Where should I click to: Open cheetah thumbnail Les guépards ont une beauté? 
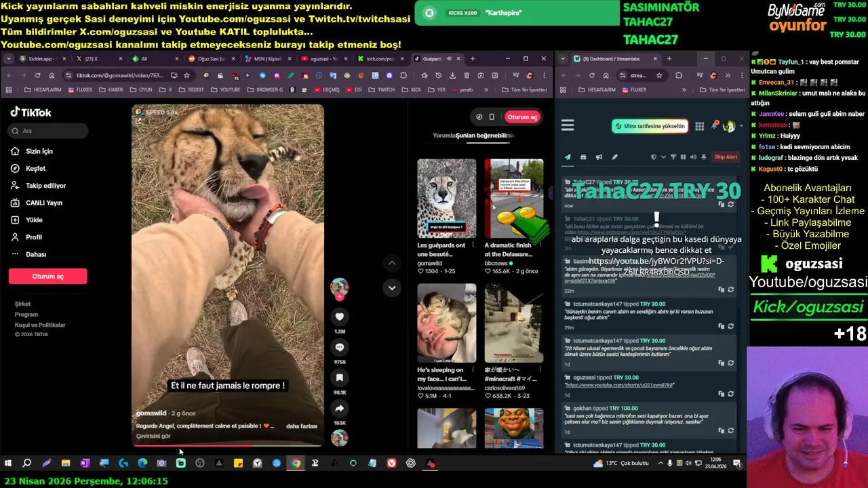[x=446, y=198]
